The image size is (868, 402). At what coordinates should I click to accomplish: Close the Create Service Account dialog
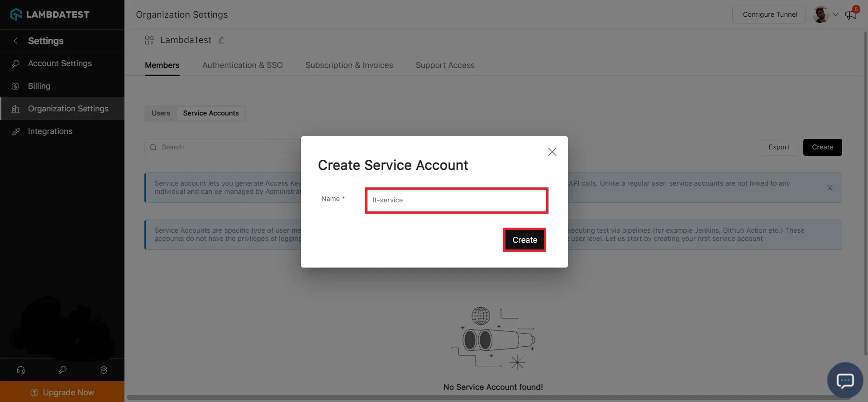[x=552, y=152]
